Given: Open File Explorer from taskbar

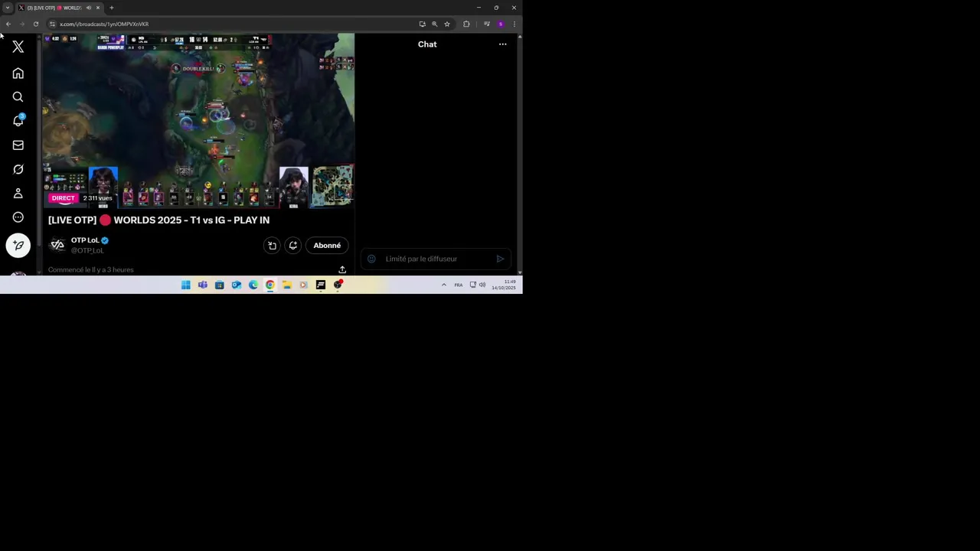Looking at the screenshot, I should 287,285.
